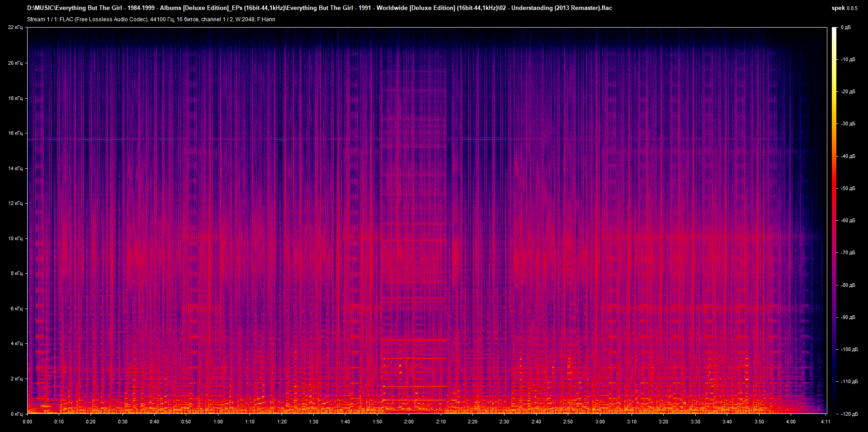This screenshot has height=432, width=868.
Task: Click the '2:20' time axis label
Action: [x=473, y=422]
